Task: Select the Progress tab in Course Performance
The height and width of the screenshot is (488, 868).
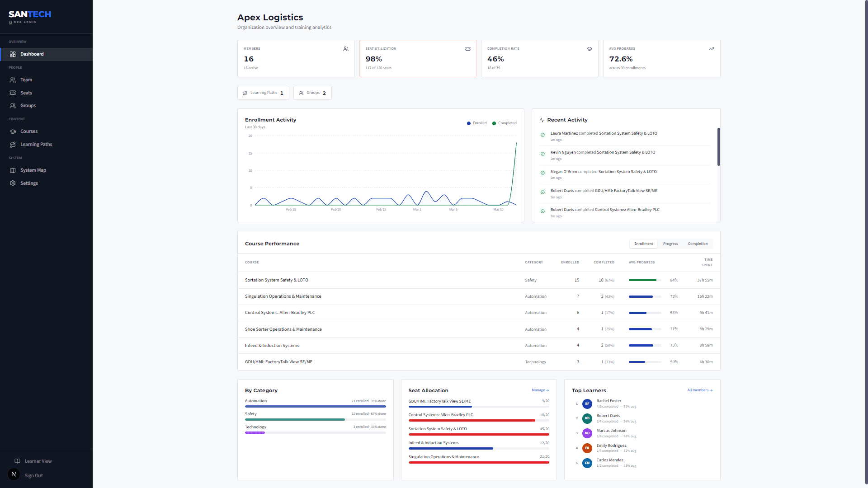Action: point(670,244)
